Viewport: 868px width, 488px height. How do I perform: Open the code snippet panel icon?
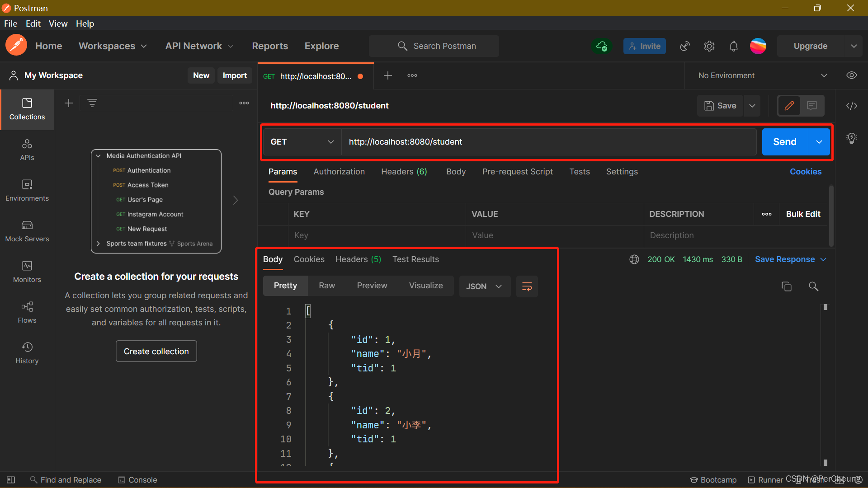pos(851,106)
